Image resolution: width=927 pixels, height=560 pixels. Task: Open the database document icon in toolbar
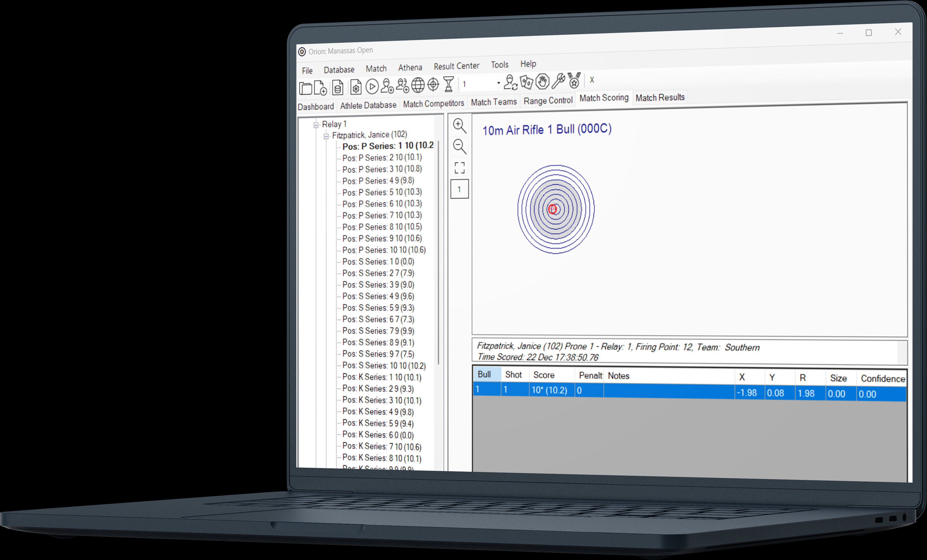point(337,88)
